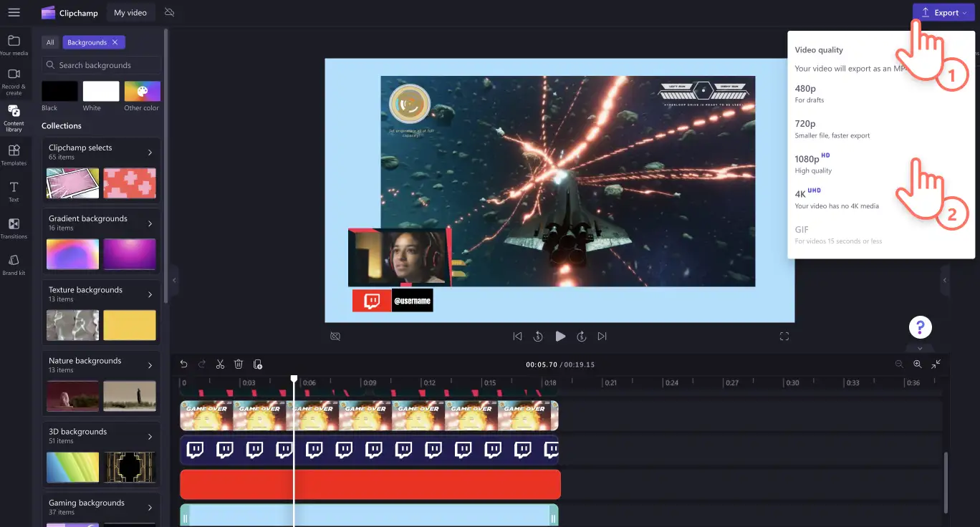Select the red background clip track
980x527 pixels.
pyautogui.click(x=370, y=484)
